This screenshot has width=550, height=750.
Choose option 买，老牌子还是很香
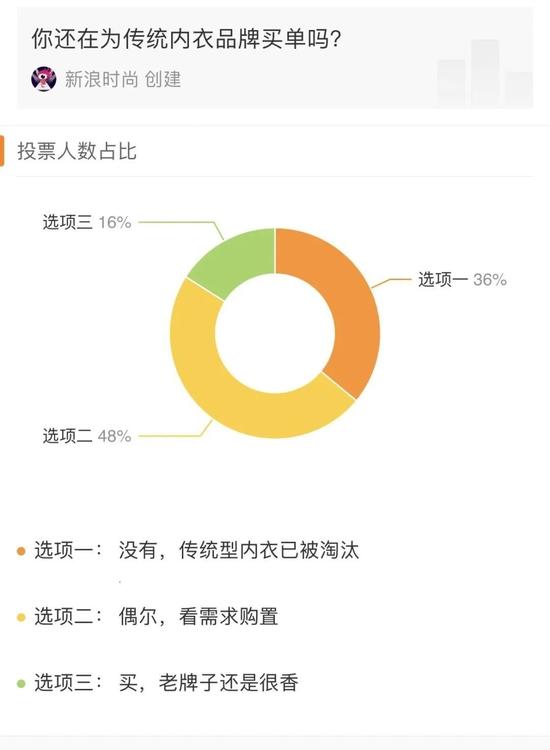pyautogui.click(x=209, y=683)
